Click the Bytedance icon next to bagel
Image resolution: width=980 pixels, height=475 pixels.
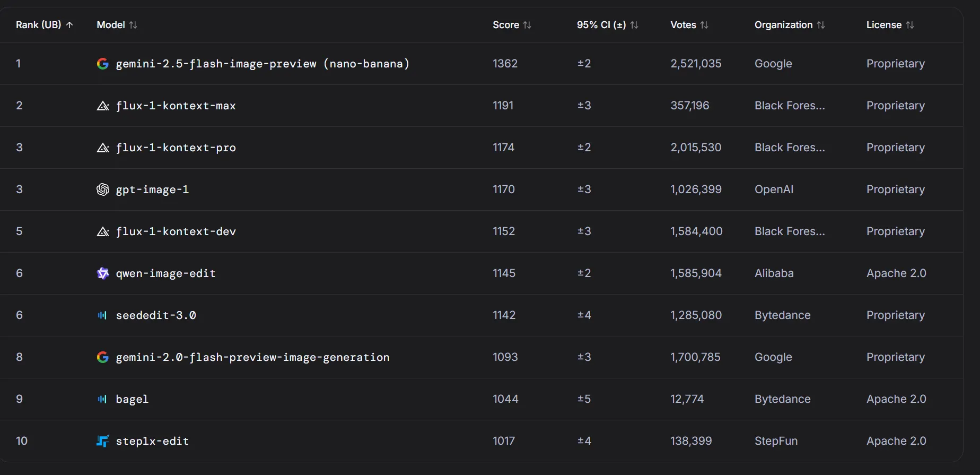coord(102,399)
